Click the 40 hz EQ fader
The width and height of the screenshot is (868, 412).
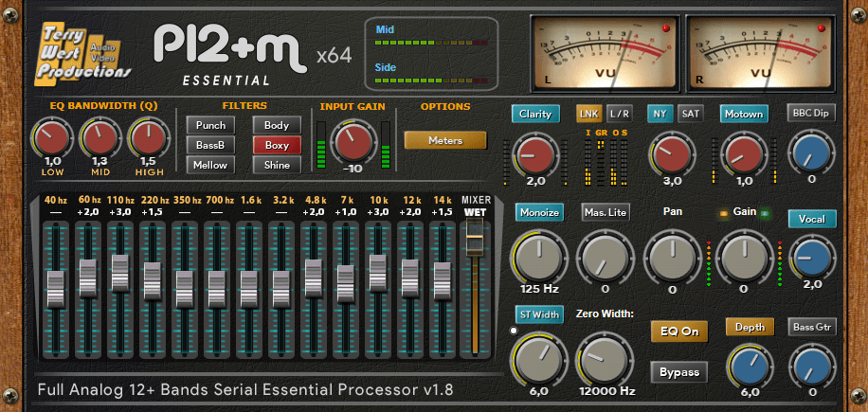point(56,289)
